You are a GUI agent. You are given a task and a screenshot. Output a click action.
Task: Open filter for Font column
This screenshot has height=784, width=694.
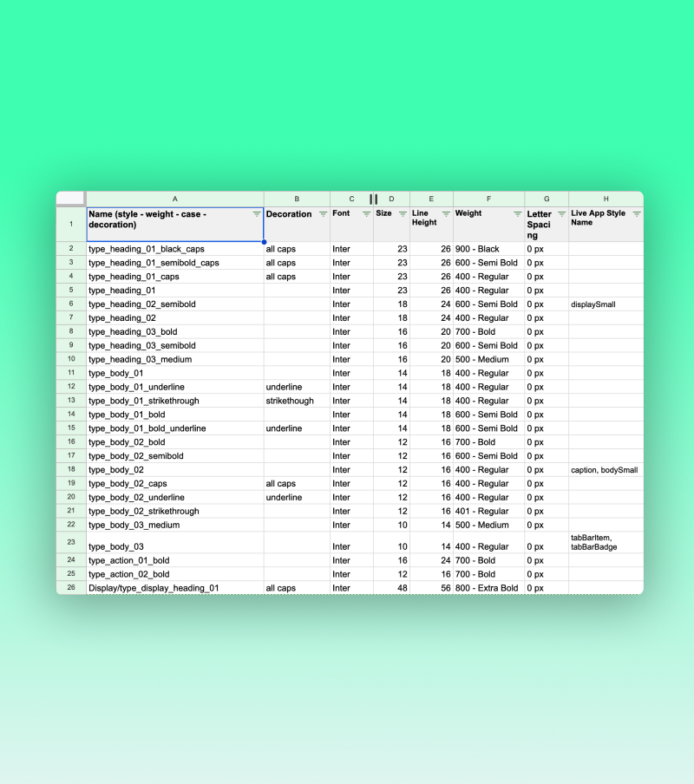(366, 214)
